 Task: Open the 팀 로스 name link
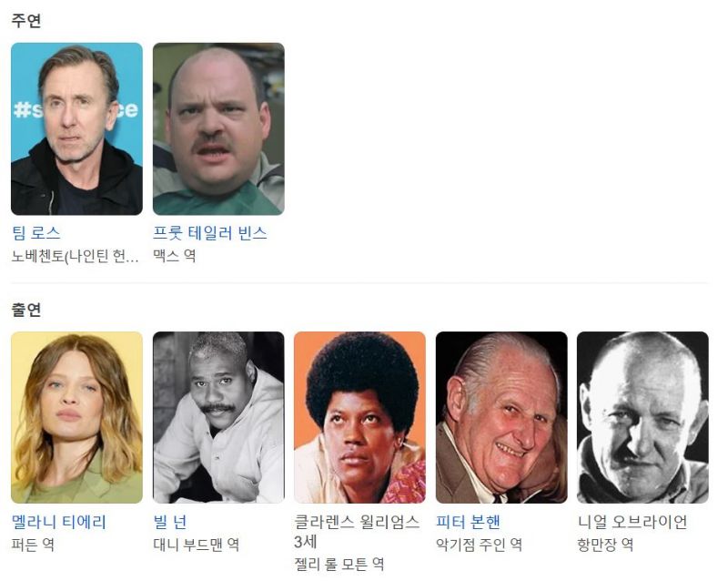[36, 233]
